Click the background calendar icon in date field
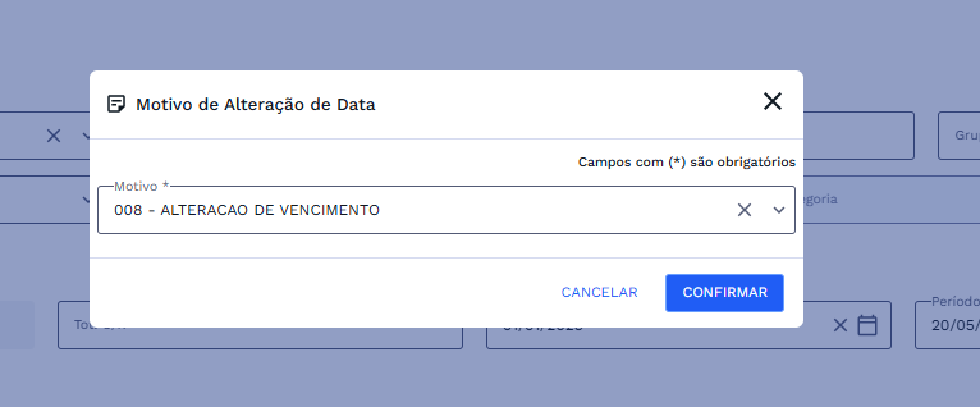Screen dimensions: 980x407 (867, 325)
